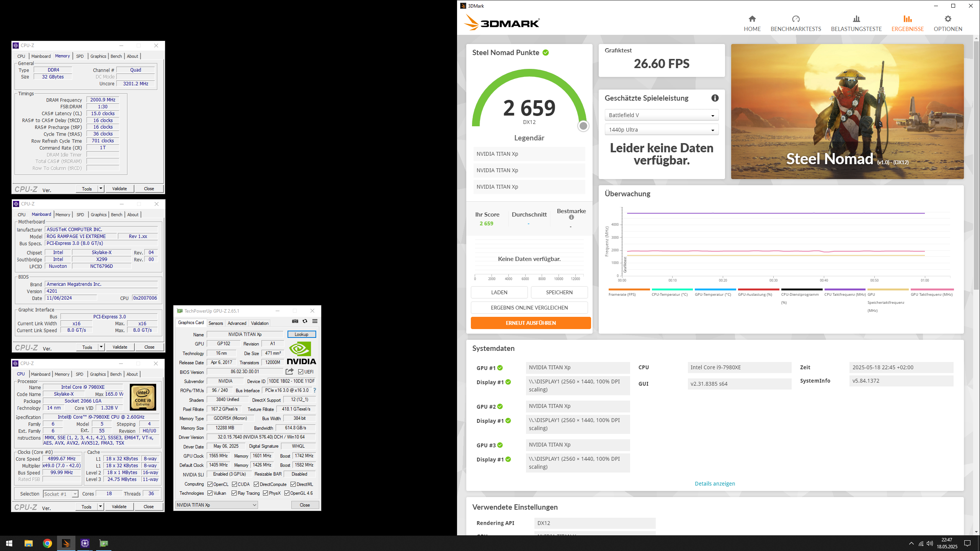Open the taskbar network icon
980x551 pixels.
tap(921, 543)
